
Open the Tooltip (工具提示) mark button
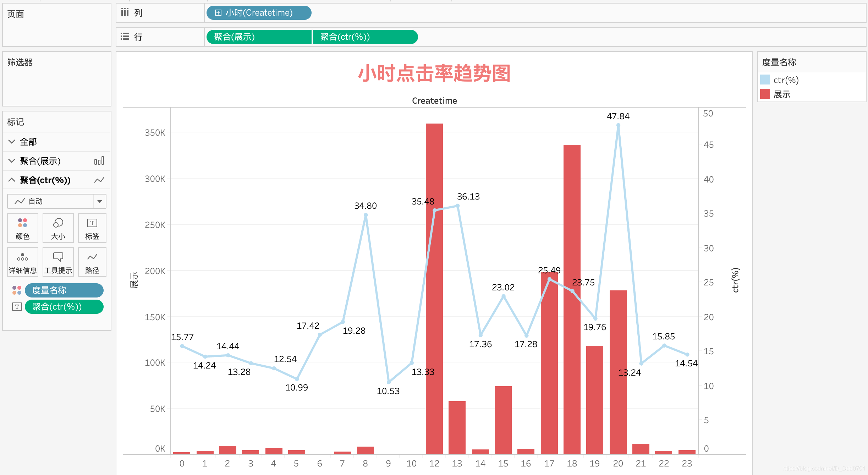point(58,262)
